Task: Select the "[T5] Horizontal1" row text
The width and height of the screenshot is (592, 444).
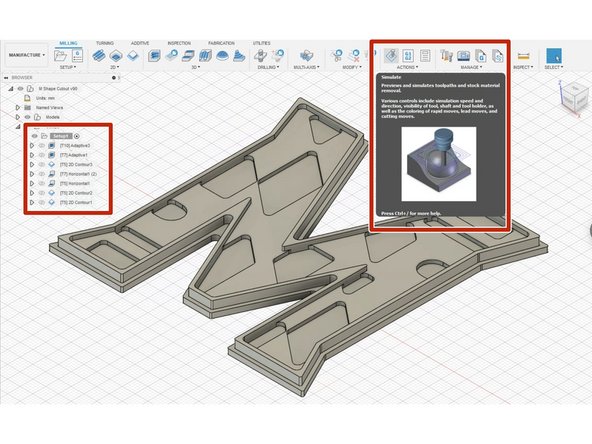Action: (x=75, y=183)
